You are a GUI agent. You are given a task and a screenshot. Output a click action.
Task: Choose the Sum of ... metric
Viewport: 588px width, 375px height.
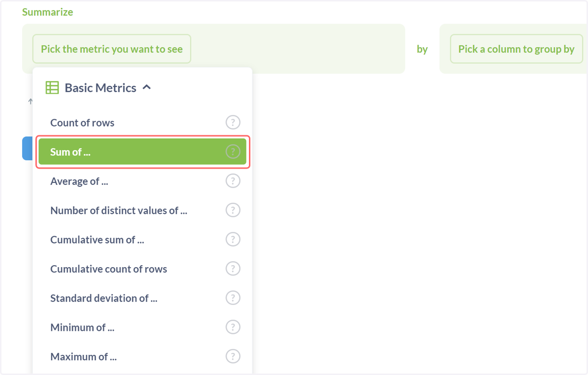pos(142,152)
